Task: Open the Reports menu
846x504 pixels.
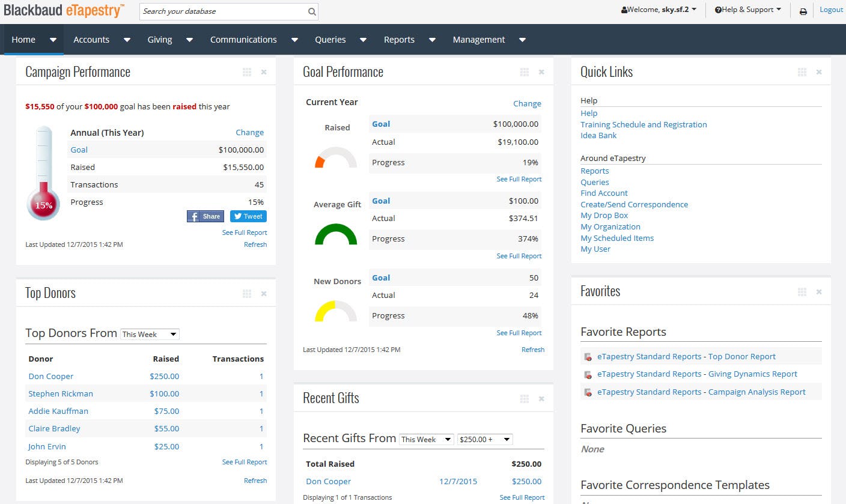Action: tap(399, 40)
